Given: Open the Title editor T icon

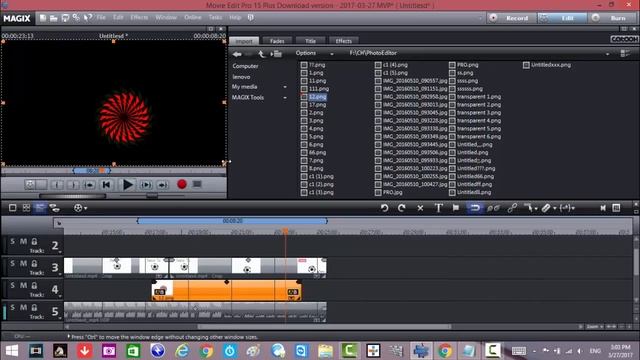Looking at the screenshot, I should (x=438, y=208).
